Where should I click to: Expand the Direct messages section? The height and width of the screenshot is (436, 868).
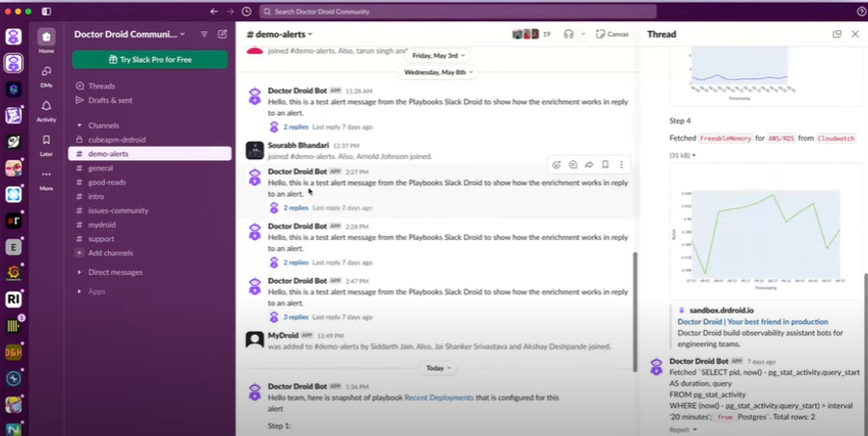coord(79,273)
